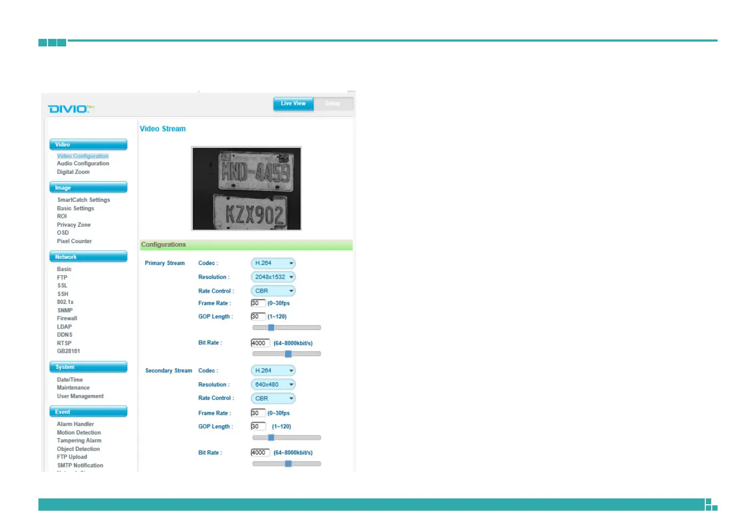Open Primary Stream Rate Control dropdown

273,291
